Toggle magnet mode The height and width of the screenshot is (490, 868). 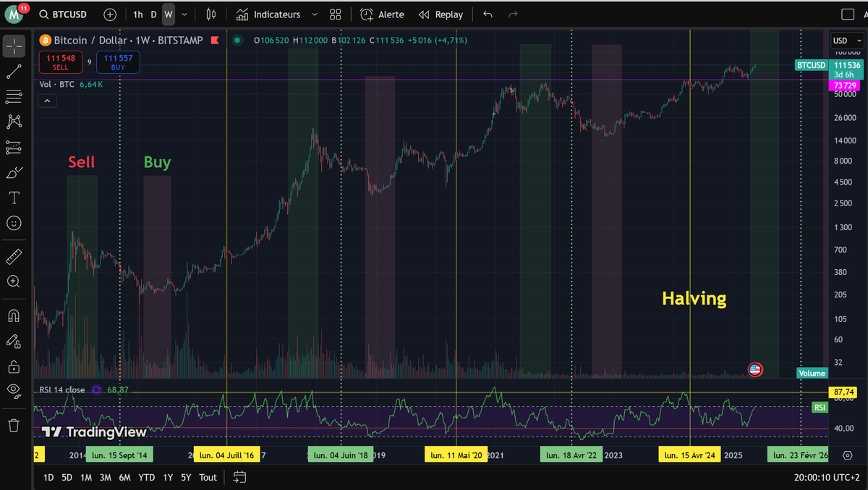click(x=14, y=316)
